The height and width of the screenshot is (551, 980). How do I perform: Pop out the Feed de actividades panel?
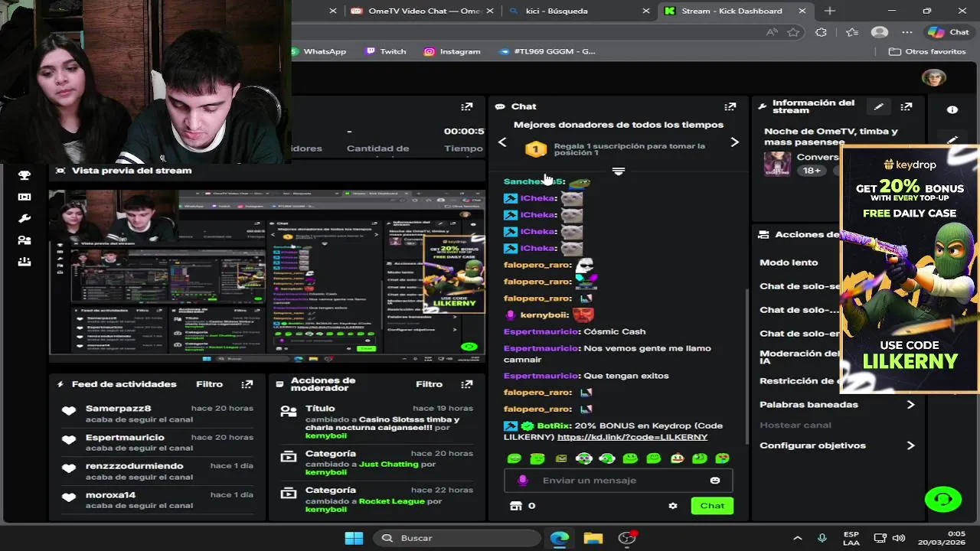pos(247,384)
